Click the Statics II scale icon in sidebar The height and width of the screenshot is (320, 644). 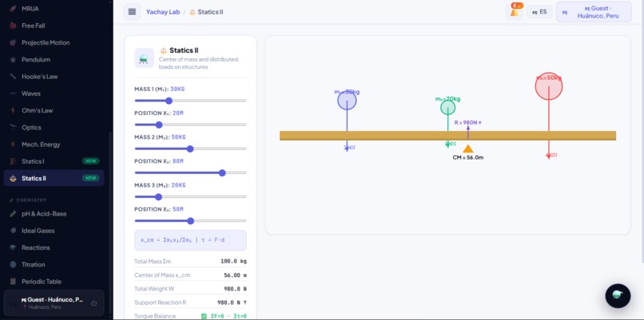pos(13,178)
